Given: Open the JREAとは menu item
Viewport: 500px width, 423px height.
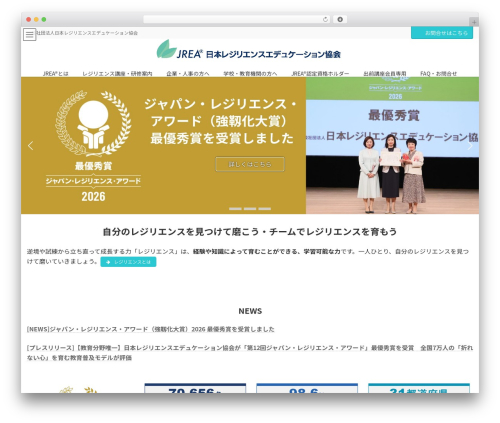Looking at the screenshot, I should [56, 73].
